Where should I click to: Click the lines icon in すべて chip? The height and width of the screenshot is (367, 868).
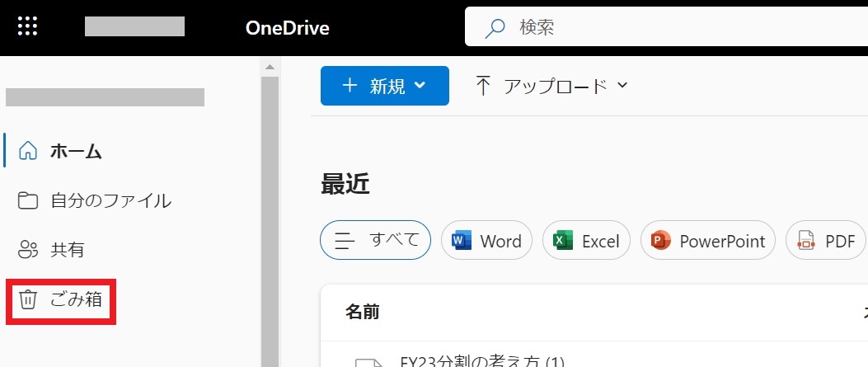[345, 241]
